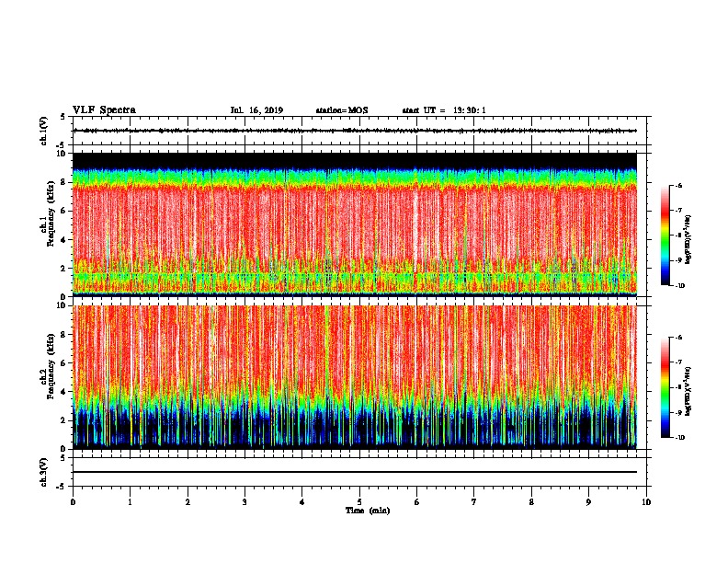Click the "ch.3(V)" voltage axis label
Viewport: 728px width, 563px height.
tap(43, 472)
